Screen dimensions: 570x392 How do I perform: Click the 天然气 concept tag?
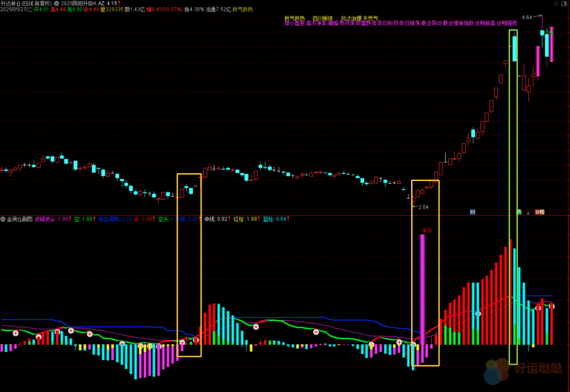click(370, 18)
